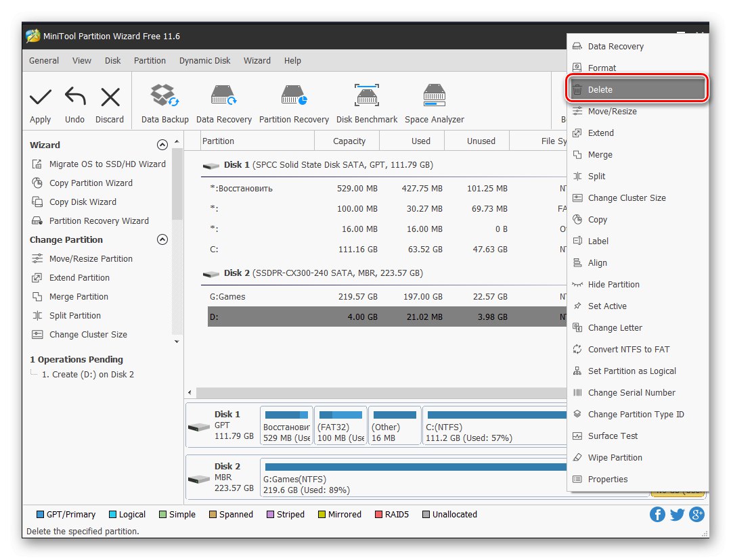Open the Dynamic Disk menu
The height and width of the screenshot is (560, 731).
click(204, 61)
